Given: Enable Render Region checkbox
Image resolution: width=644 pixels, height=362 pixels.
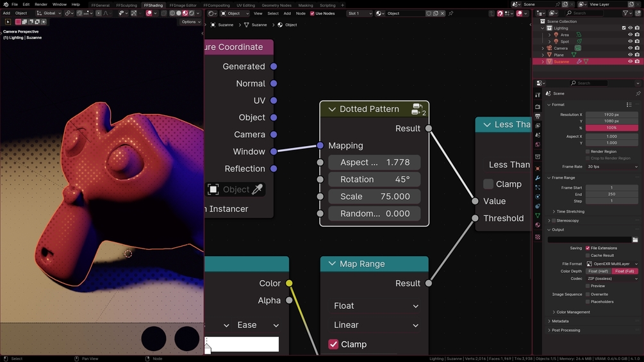Looking at the screenshot, I should pyautogui.click(x=588, y=151).
